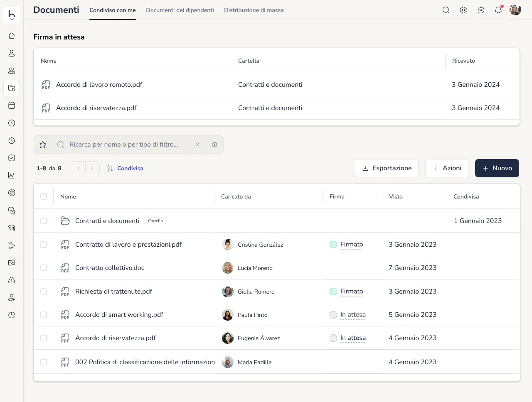The height and width of the screenshot is (402, 532).
Task: Open Contratto collettivo.doc
Action: tap(110, 268)
